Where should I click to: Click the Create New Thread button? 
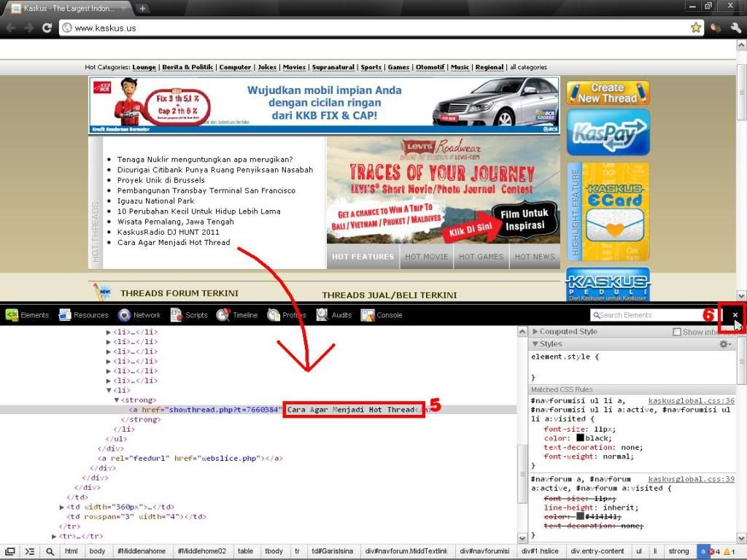pyautogui.click(x=608, y=93)
